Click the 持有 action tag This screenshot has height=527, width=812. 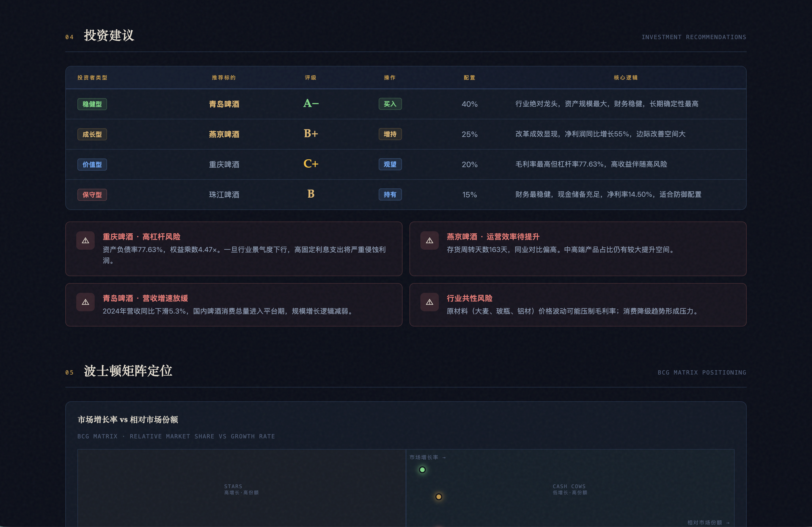390,194
